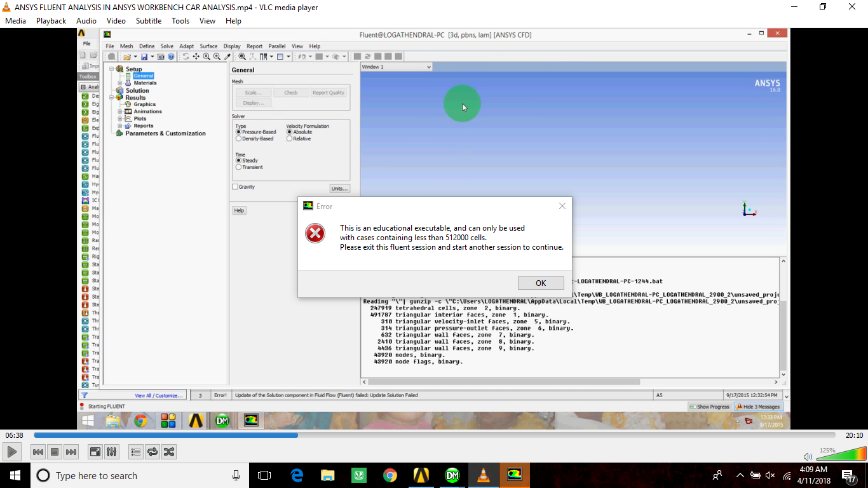Jump to previous media in VLC

pos(38,452)
